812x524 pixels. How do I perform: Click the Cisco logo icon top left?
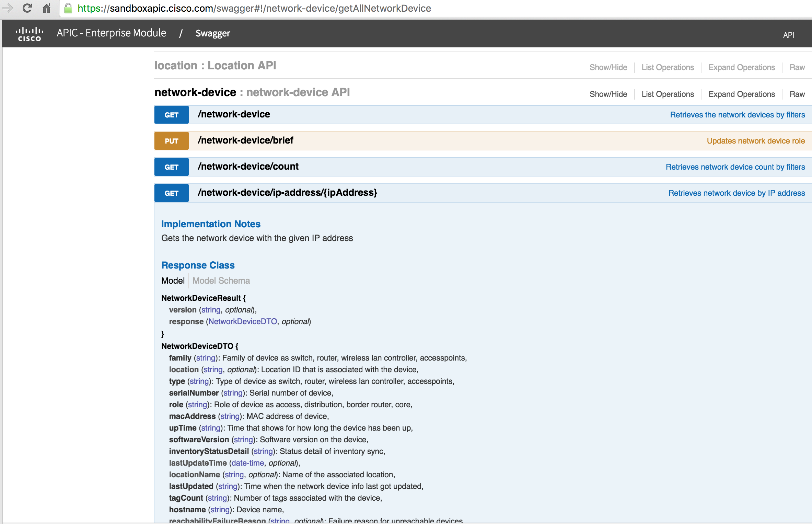[x=28, y=33]
